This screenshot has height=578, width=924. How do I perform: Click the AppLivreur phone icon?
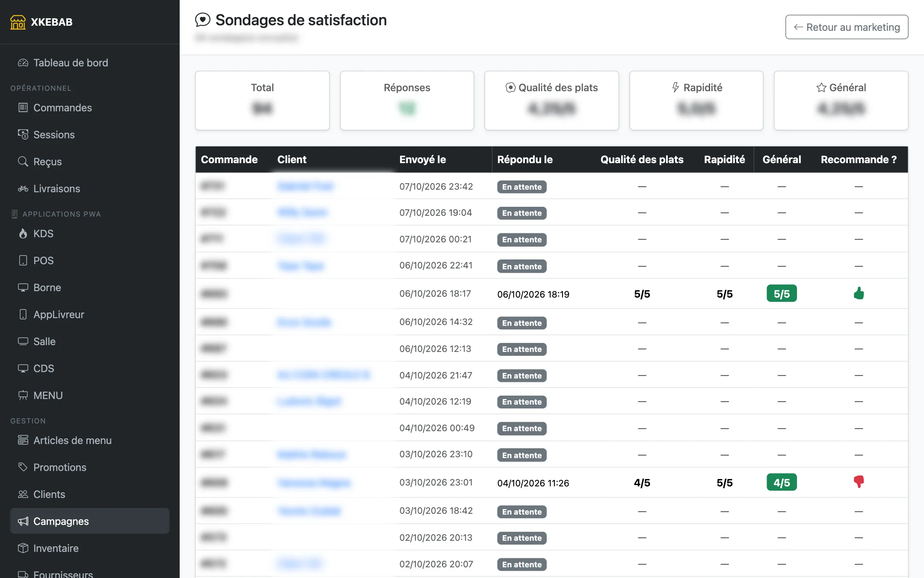23,314
